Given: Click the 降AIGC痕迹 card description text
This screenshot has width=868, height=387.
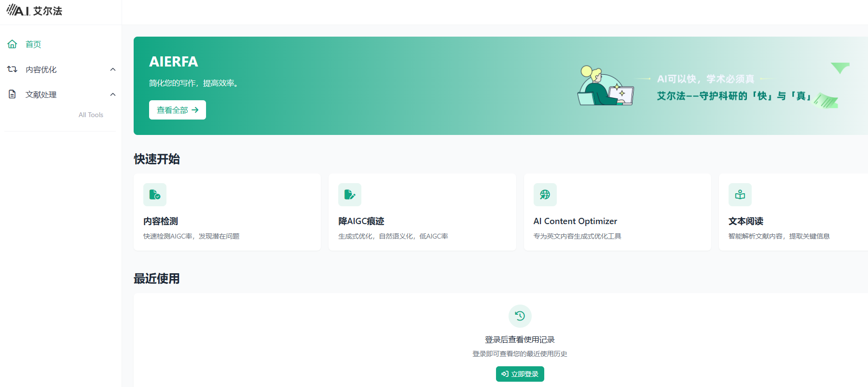Looking at the screenshot, I should tap(393, 236).
